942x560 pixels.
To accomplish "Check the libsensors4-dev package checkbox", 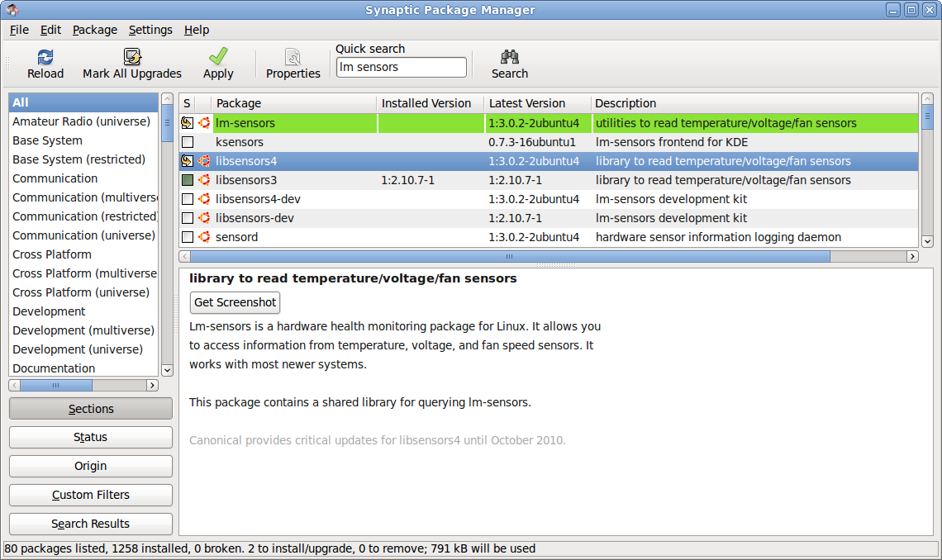I will (x=187, y=199).
